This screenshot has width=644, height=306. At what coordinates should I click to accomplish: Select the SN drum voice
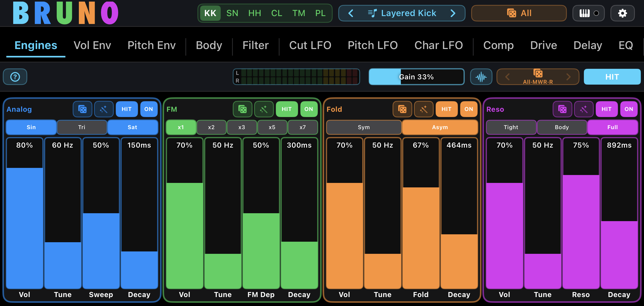click(x=232, y=13)
